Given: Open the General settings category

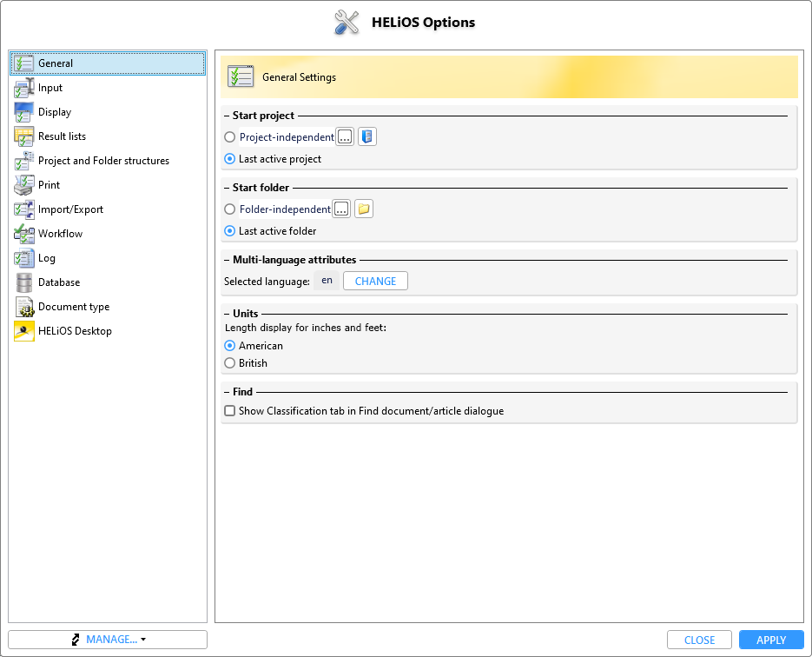Looking at the screenshot, I should [108, 63].
